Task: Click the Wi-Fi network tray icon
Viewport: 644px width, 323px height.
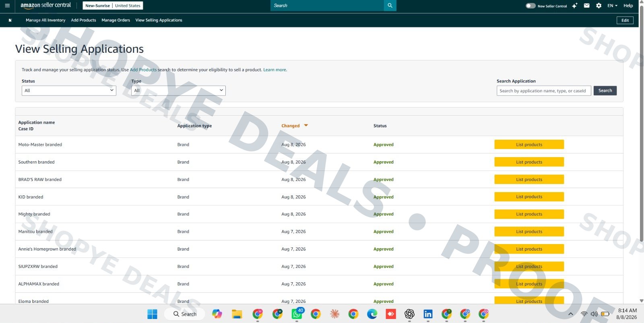Action: tap(584, 314)
